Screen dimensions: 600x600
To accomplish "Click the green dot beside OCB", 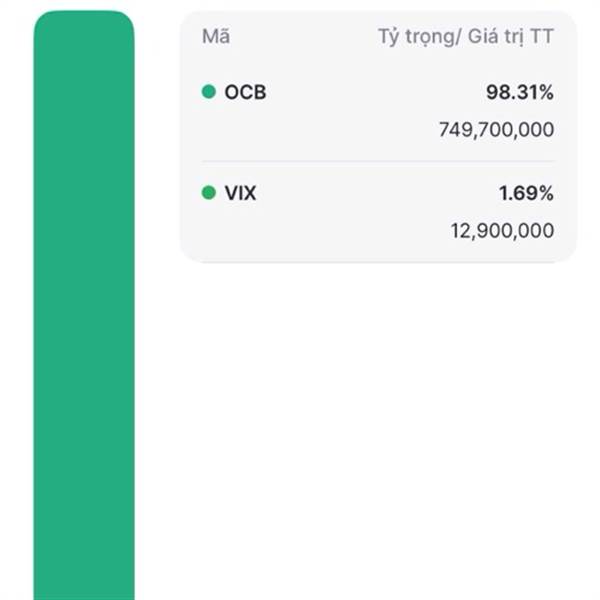I will tap(209, 91).
